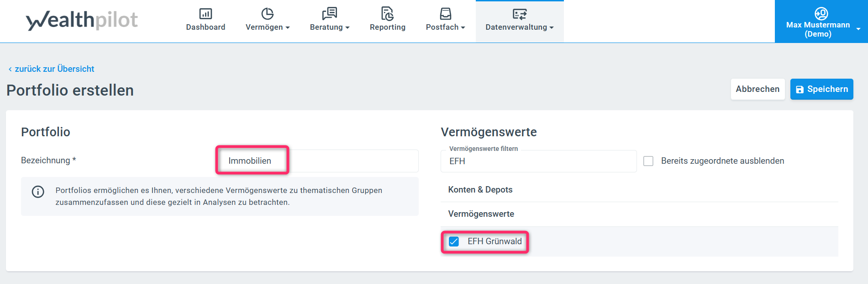Click the info icon in the Portfolio hint
868x284 pixels.
(x=38, y=192)
